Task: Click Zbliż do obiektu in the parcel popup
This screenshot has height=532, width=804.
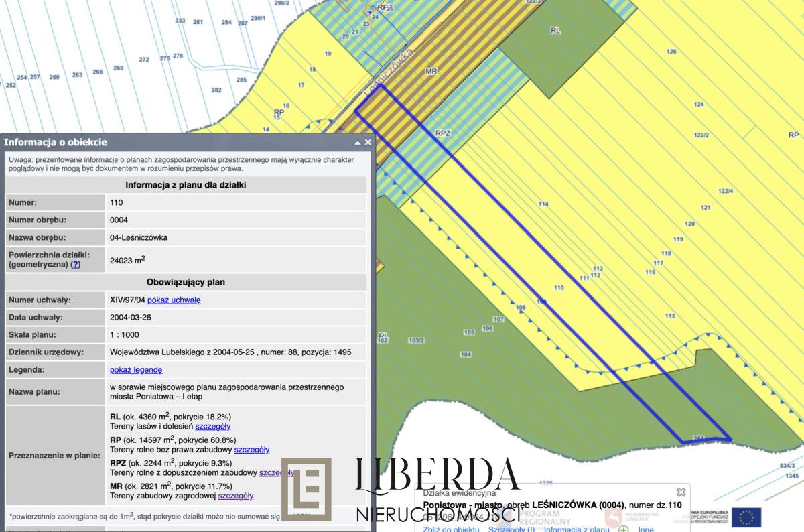Action: coord(452,529)
